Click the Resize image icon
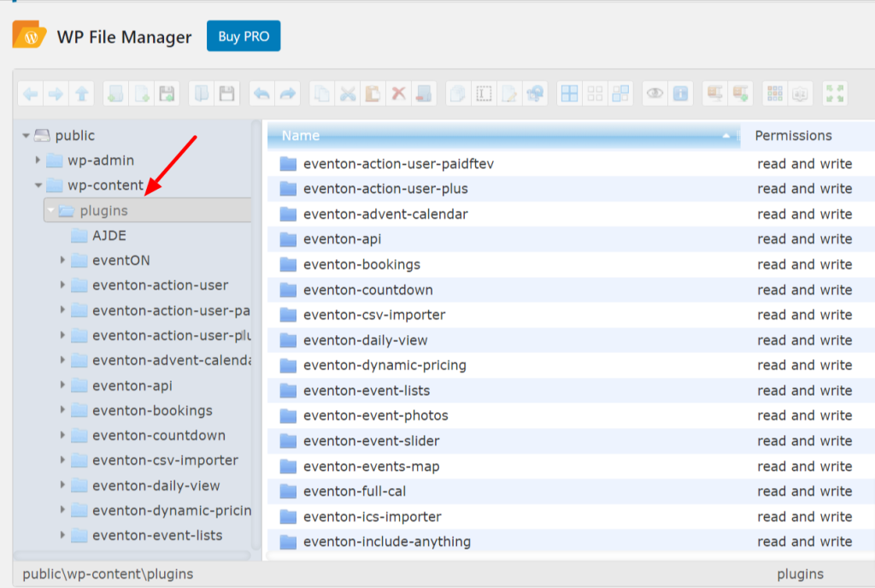Screen dimensions: 875x588 tap(535, 94)
